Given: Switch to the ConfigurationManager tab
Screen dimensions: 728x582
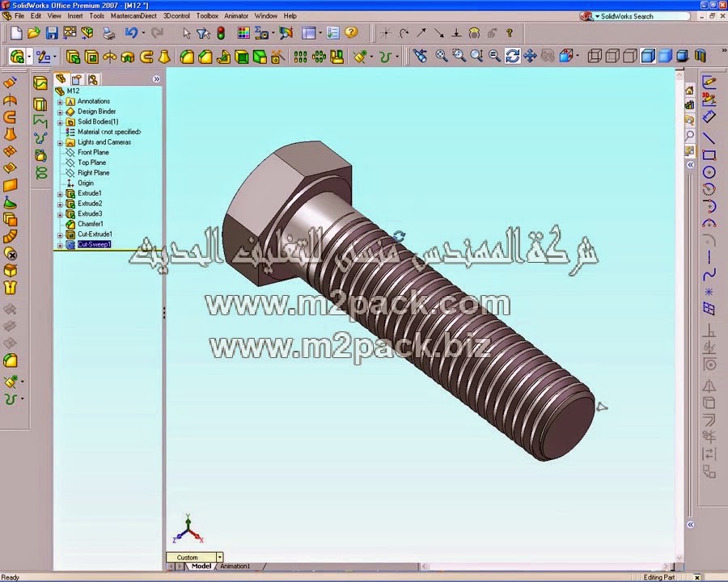Looking at the screenshot, I should pos(93,79).
